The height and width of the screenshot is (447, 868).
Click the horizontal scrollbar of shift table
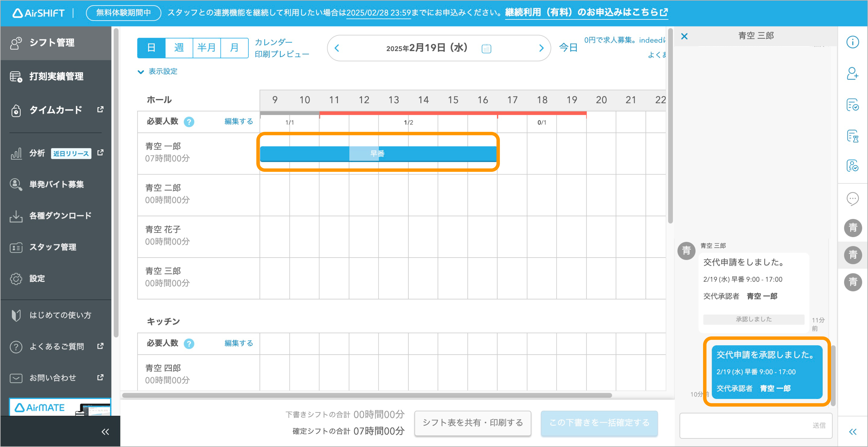point(367,395)
